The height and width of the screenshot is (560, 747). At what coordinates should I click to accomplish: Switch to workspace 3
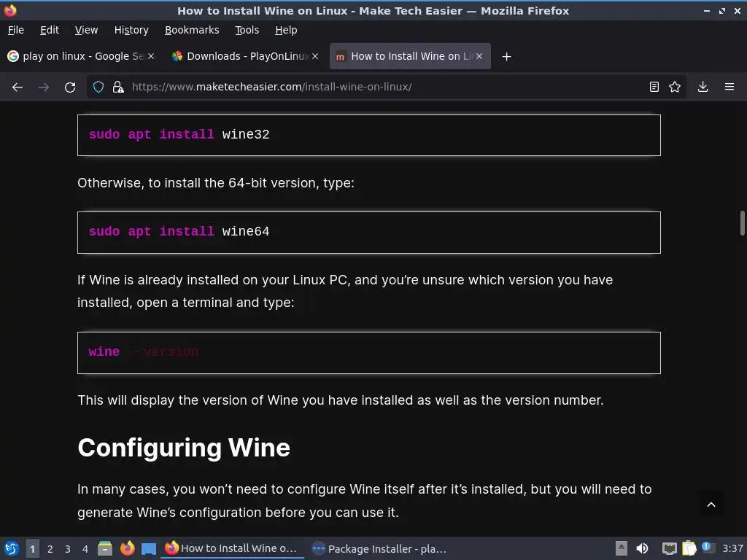pos(68,549)
